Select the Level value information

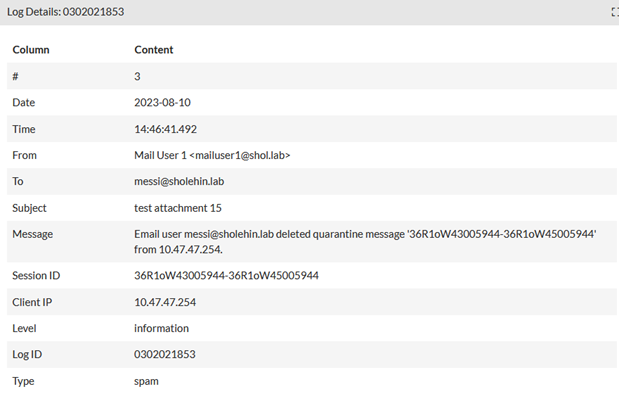[161, 328]
